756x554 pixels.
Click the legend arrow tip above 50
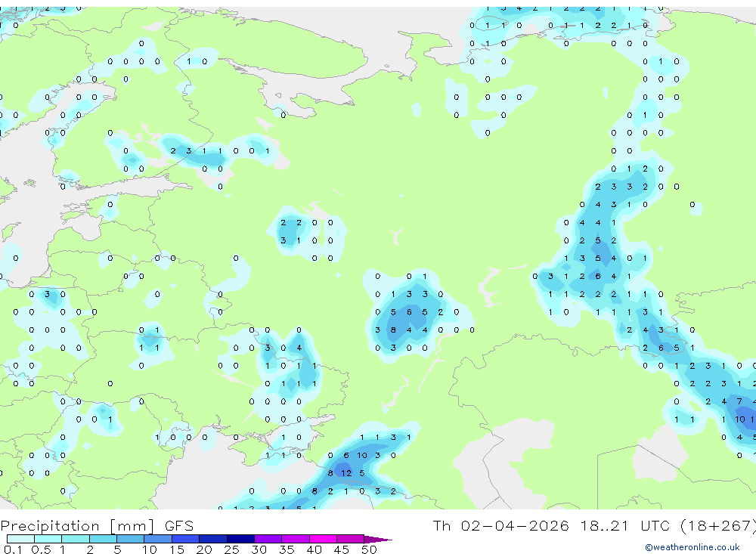tap(379, 539)
